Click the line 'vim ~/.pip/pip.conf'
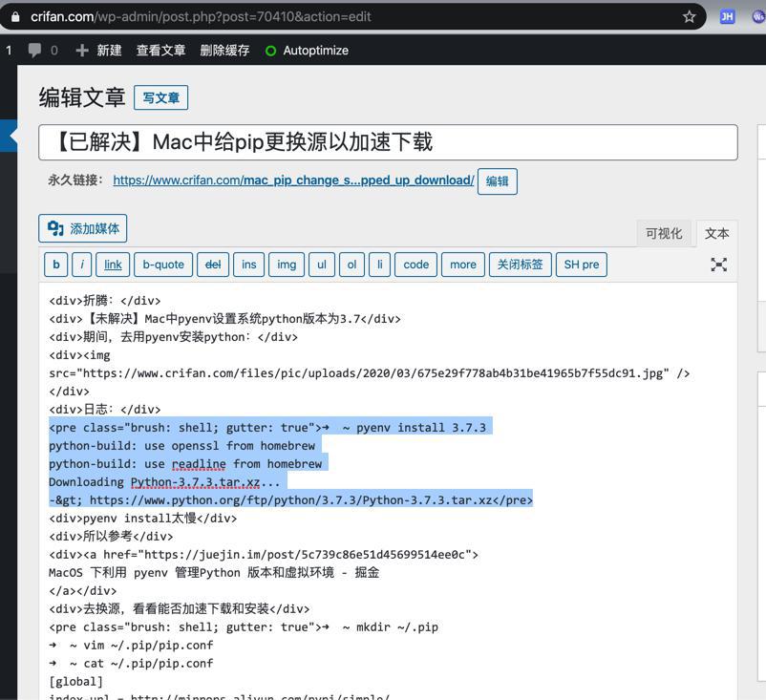 pyautogui.click(x=148, y=646)
